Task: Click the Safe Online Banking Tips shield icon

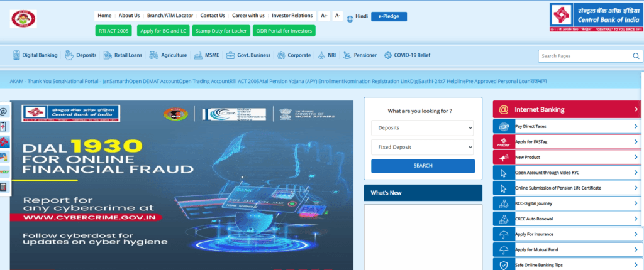Action: coord(504,265)
